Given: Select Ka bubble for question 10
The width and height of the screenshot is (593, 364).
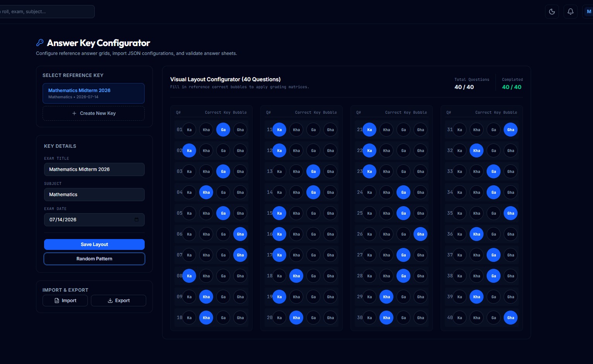Looking at the screenshot, I should pos(189,318).
